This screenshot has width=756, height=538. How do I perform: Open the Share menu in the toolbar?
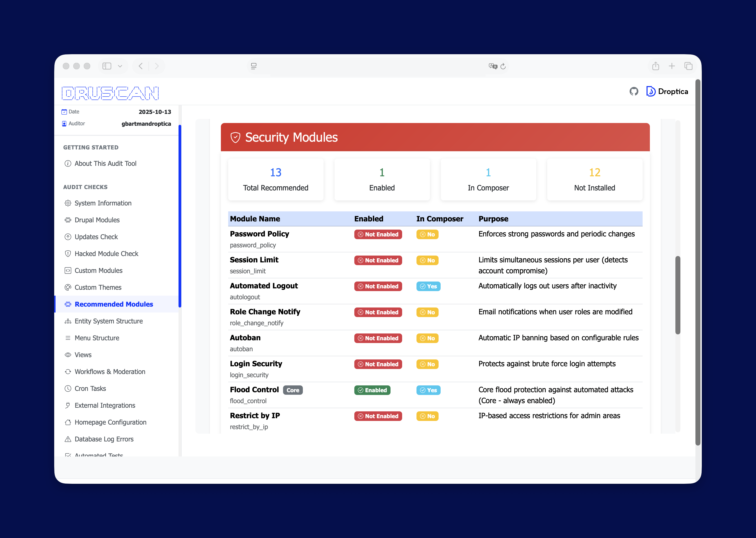655,66
